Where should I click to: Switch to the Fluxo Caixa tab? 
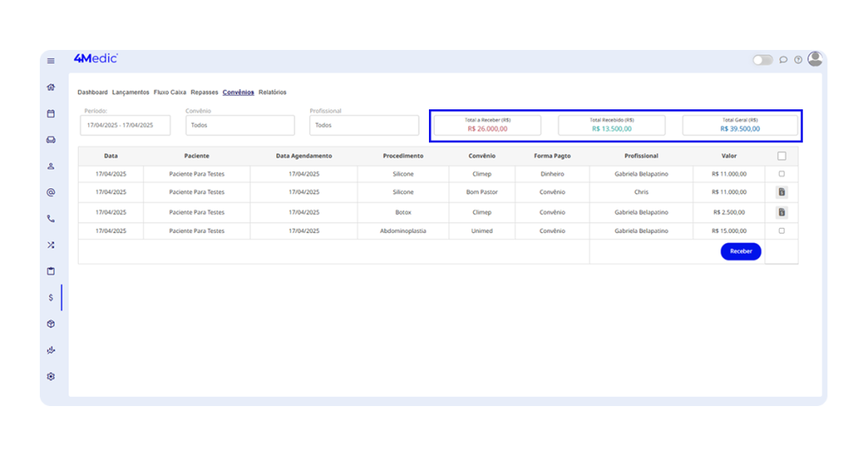[170, 92]
